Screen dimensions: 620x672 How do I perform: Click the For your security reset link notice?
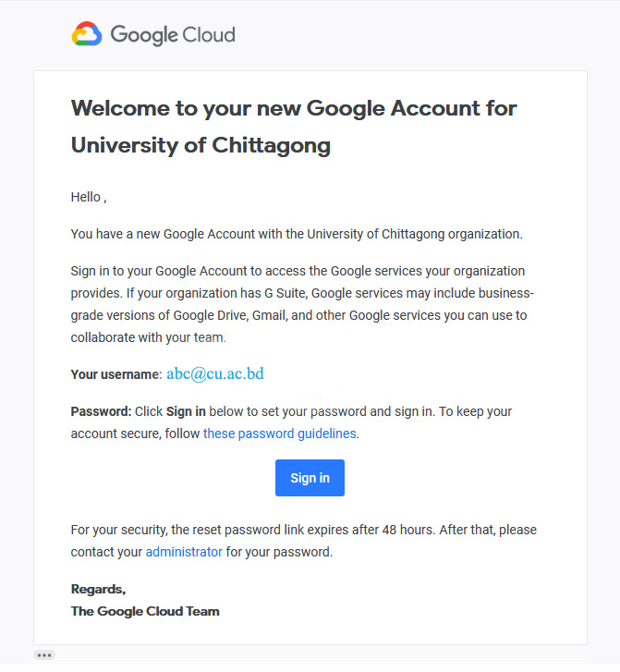pos(304,541)
